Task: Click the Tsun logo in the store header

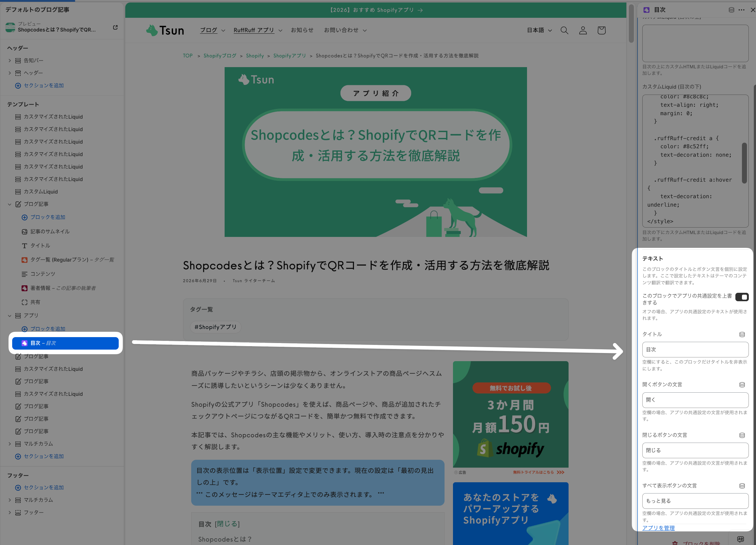Action: 165,30
